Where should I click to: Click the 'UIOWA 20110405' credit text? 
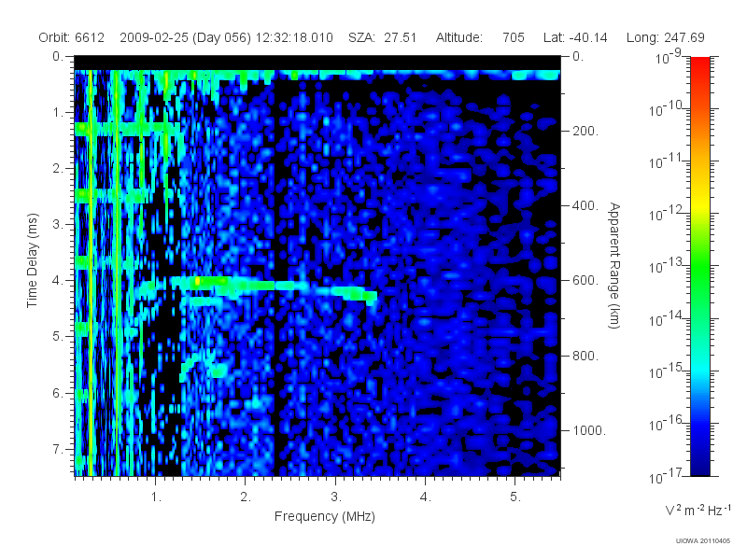(703, 540)
